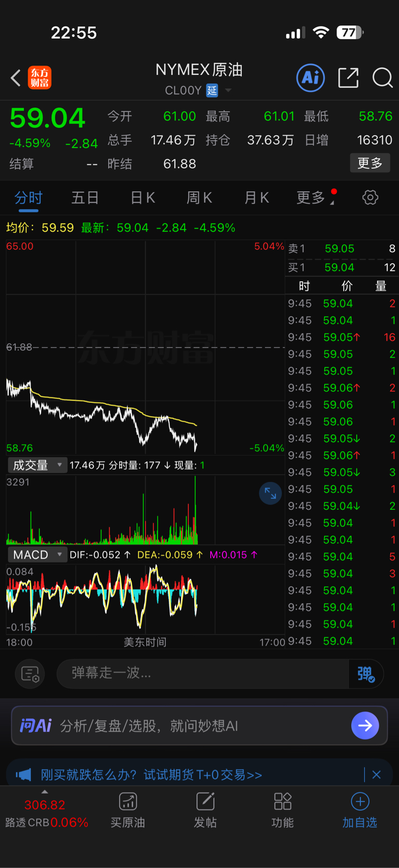Tap the 最高 61.01 value
The height and width of the screenshot is (868, 399).
(279, 116)
